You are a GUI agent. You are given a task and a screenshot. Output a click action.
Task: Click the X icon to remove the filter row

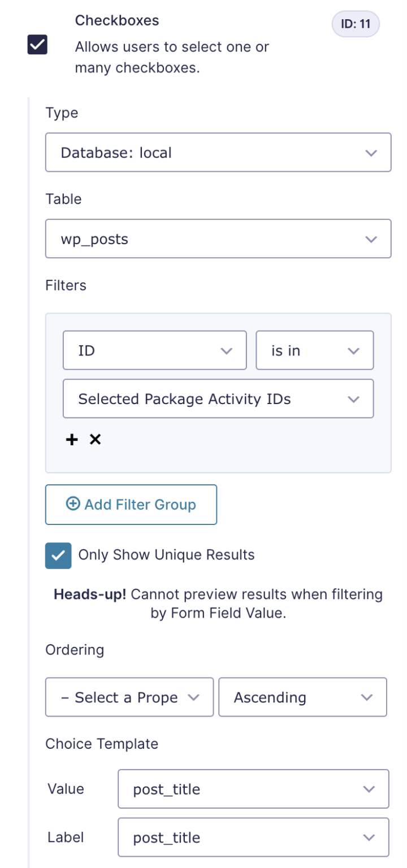(x=95, y=439)
